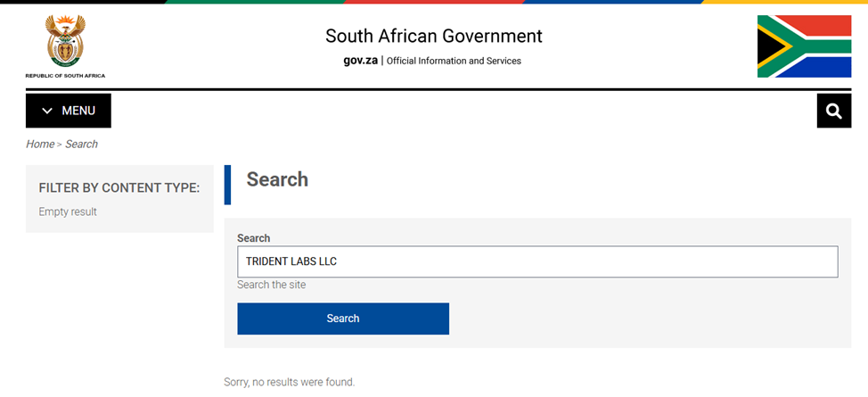Click the South African coat of arms logo
Viewport: 868px width, 397px height.
65,41
